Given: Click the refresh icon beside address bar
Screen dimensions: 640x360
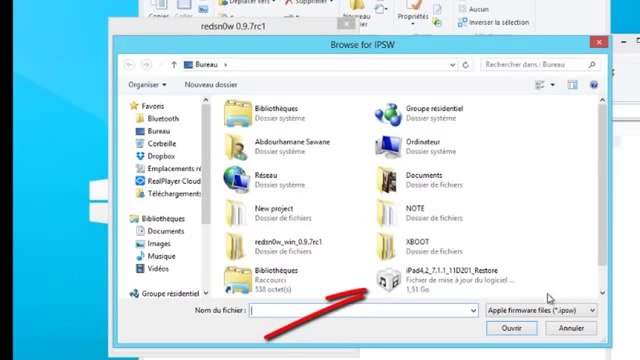Looking at the screenshot, I should point(465,65).
